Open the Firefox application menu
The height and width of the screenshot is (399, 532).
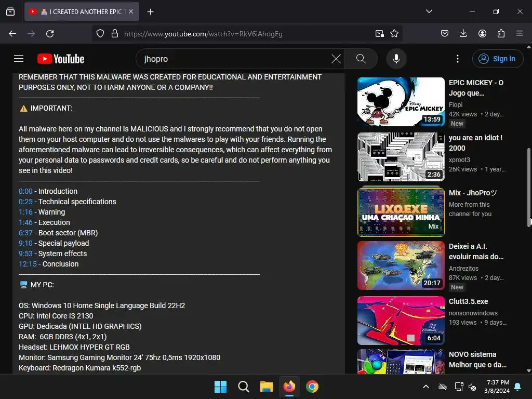pos(520,34)
